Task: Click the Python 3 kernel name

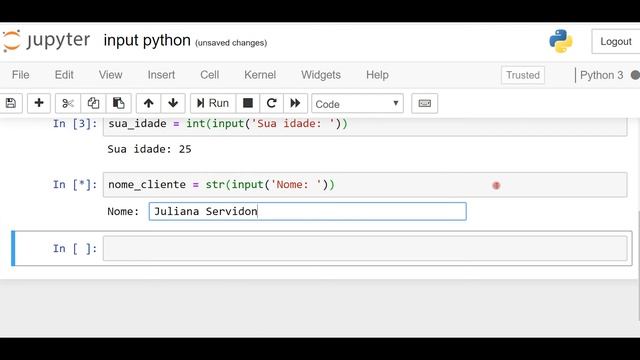Action: [601, 75]
